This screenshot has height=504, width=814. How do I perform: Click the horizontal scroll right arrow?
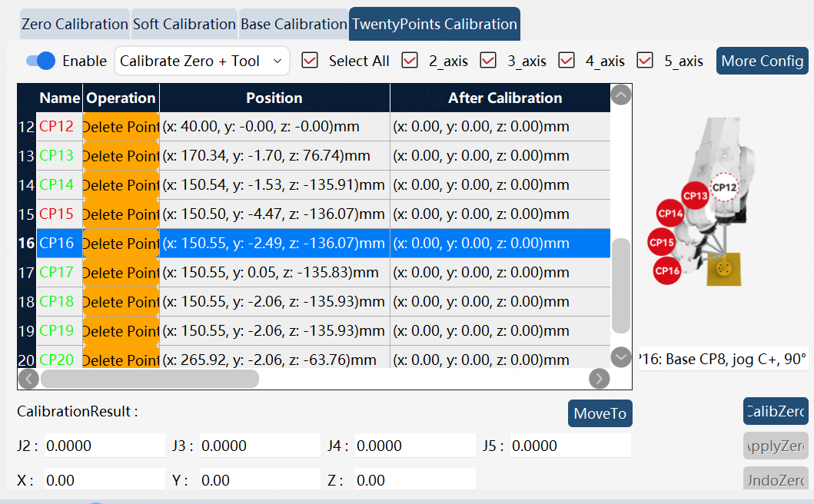[599, 379]
